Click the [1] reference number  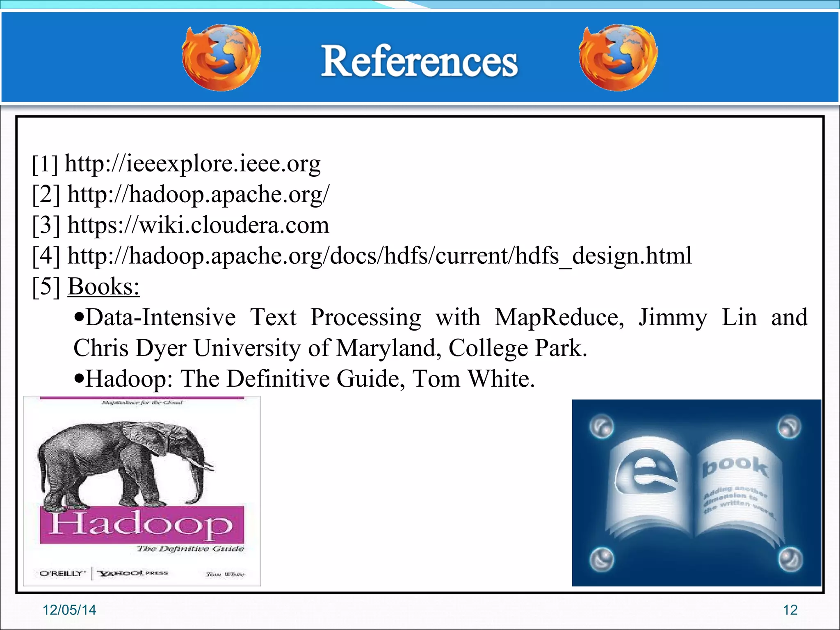(45, 164)
